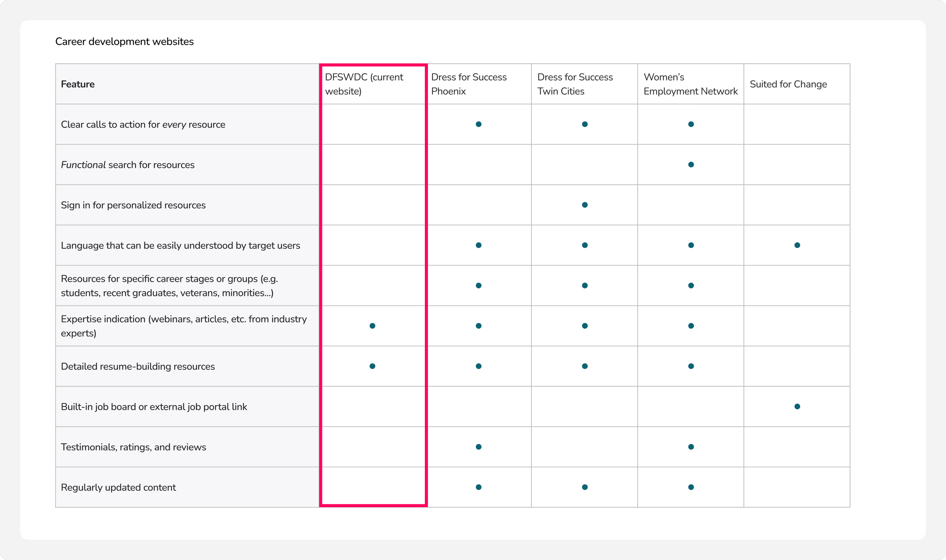This screenshot has height=560, width=946.
Task: Click Women's Employment Network dot in resume-building row
Action: pyautogui.click(x=691, y=366)
